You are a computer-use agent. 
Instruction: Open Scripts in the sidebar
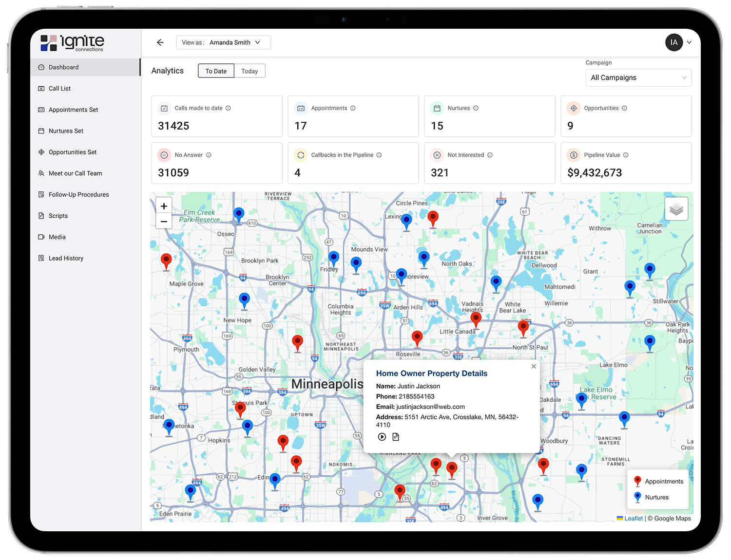click(85, 216)
